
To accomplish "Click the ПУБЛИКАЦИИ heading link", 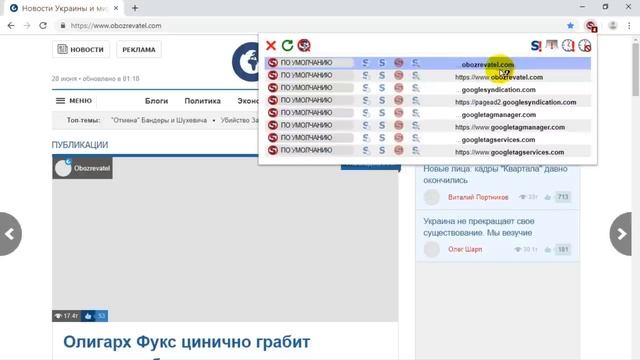I will click(80, 145).
